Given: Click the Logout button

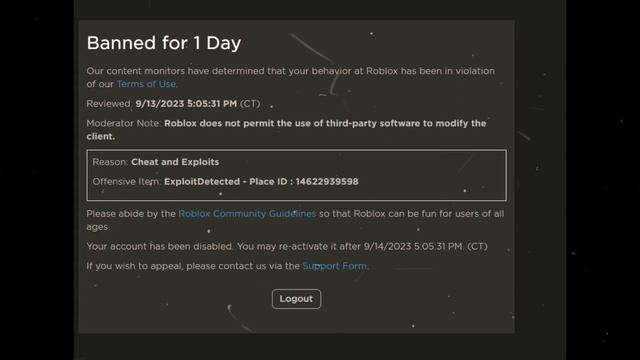Looking at the screenshot, I should pos(296,299).
